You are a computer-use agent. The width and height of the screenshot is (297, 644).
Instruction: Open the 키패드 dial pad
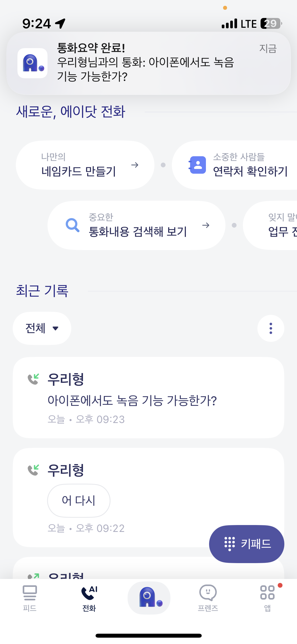(247, 544)
